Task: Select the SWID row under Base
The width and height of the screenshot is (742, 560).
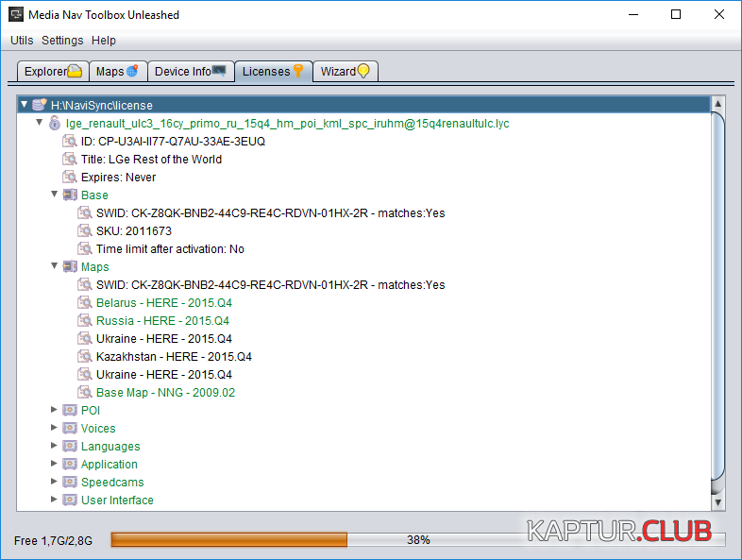Action: [270, 213]
